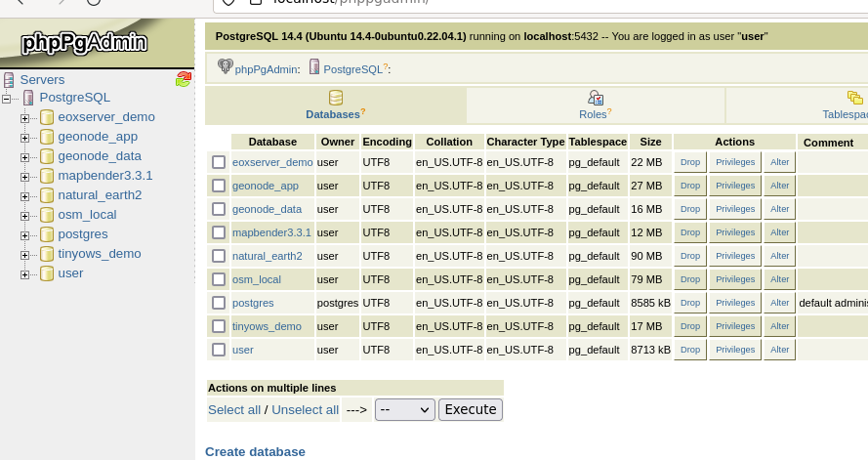
Task: Open the Databases tab
Action: (336, 105)
